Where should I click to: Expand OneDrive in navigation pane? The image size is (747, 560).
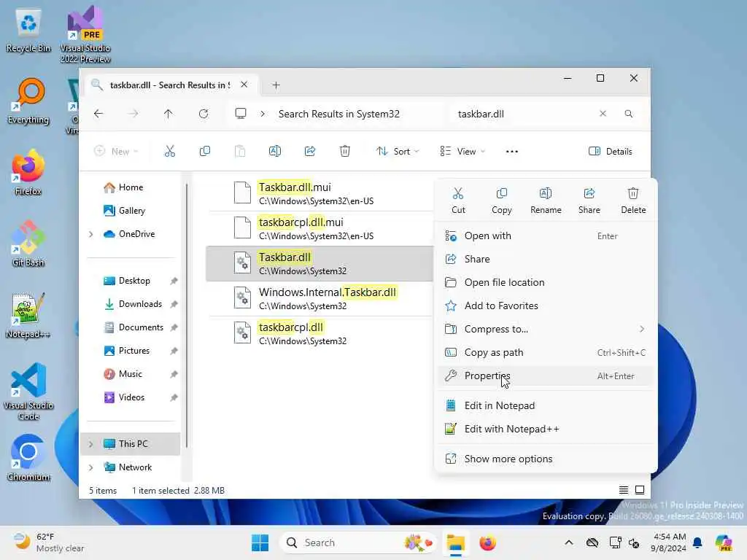pos(91,234)
